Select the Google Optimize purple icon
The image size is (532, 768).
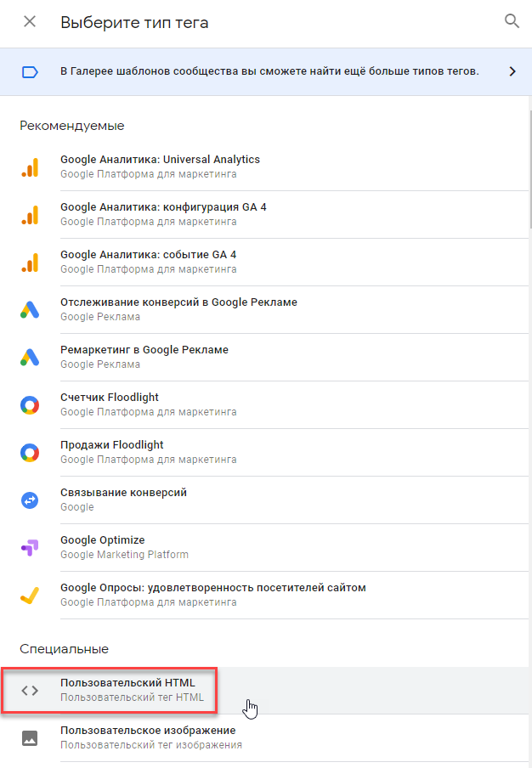30,548
